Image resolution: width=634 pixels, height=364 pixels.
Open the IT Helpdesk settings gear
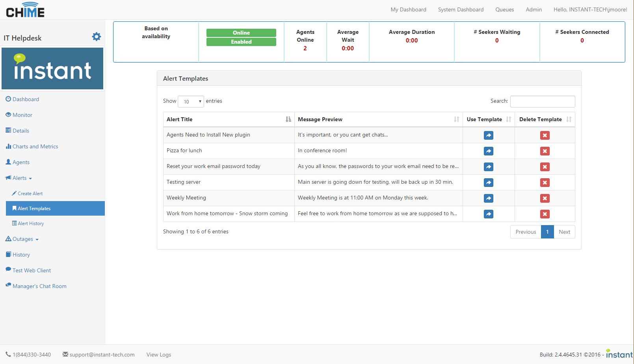point(97,37)
